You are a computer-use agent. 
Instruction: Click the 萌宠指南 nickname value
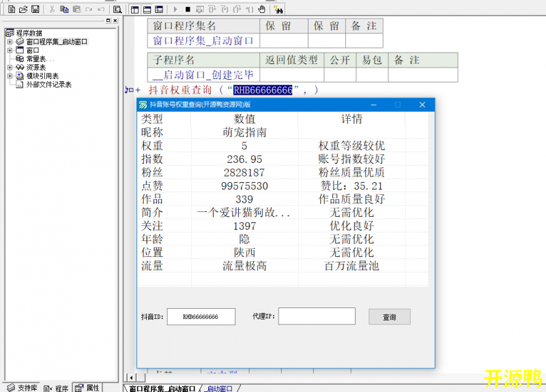pos(244,132)
